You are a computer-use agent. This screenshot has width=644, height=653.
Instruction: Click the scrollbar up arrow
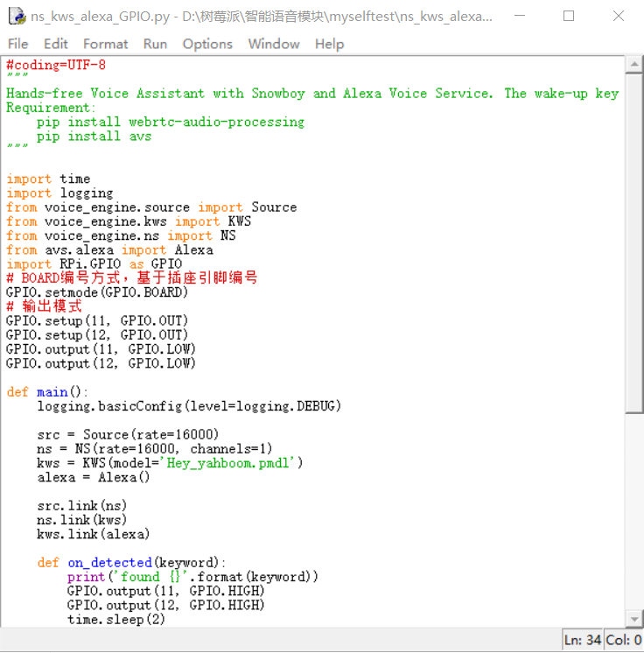coord(634,64)
